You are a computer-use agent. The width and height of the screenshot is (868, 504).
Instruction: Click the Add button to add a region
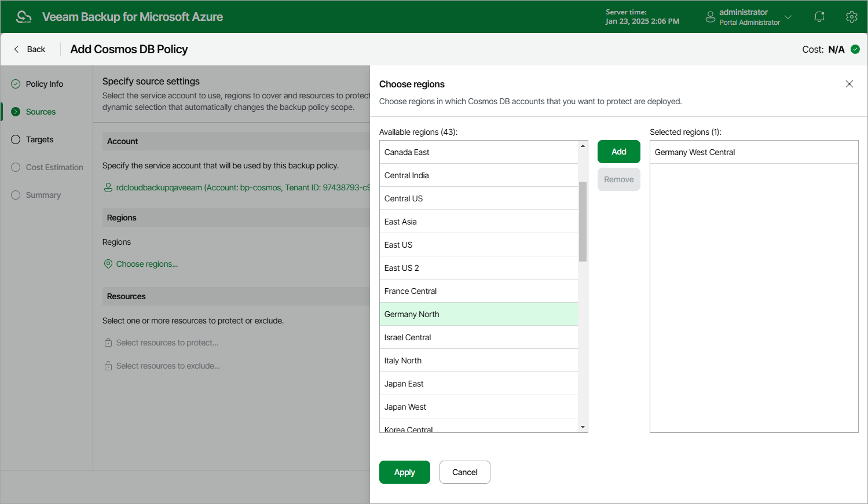[x=619, y=152]
